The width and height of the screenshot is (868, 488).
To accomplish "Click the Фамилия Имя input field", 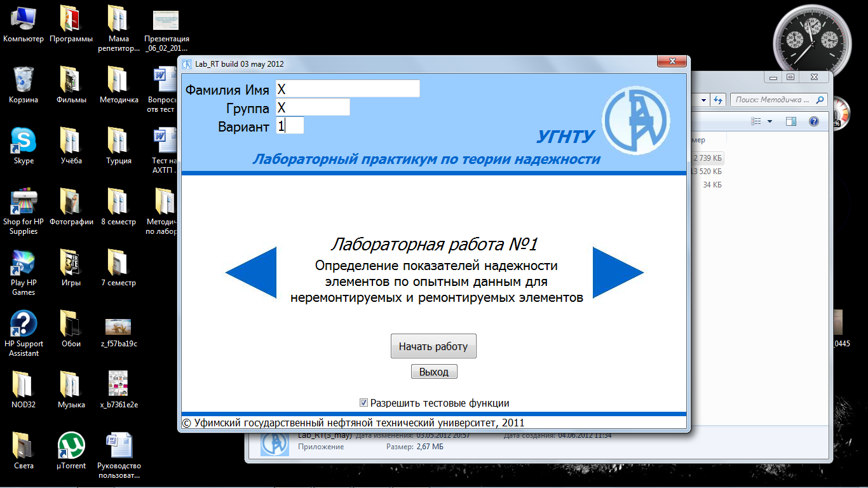I will click(x=348, y=89).
